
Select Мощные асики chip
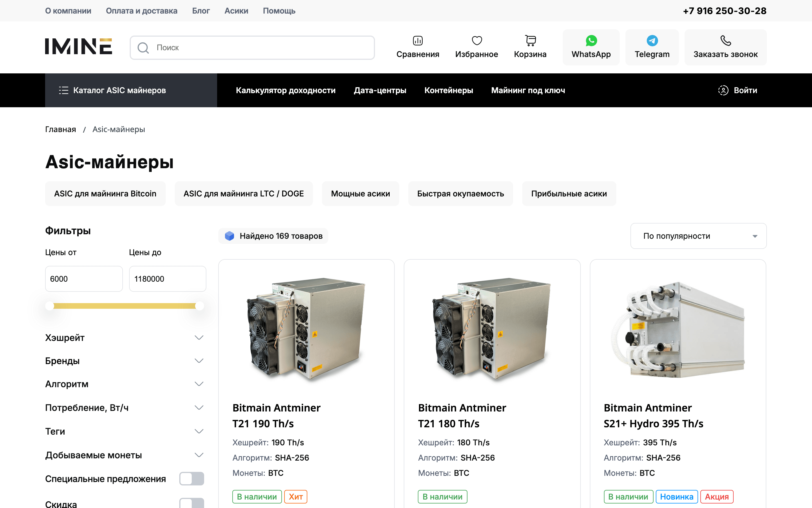[x=360, y=194]
